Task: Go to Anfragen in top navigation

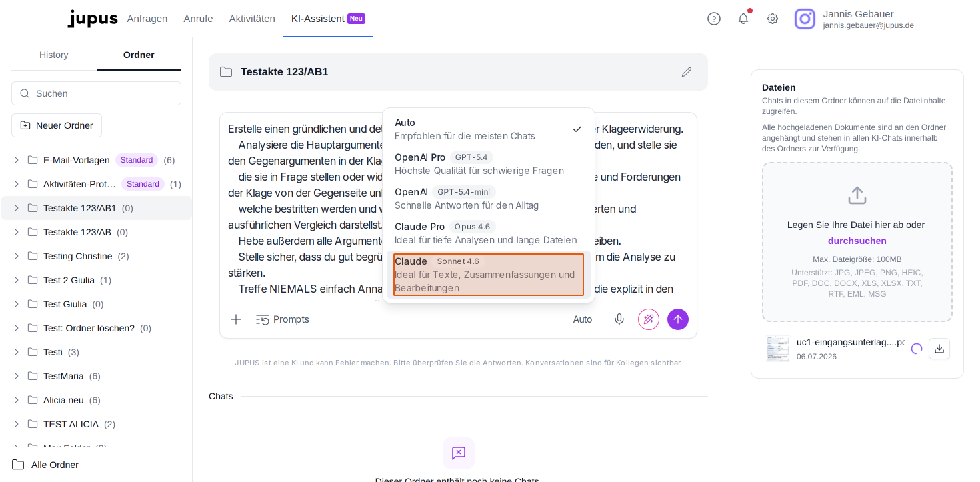Action: coord(147,19)
